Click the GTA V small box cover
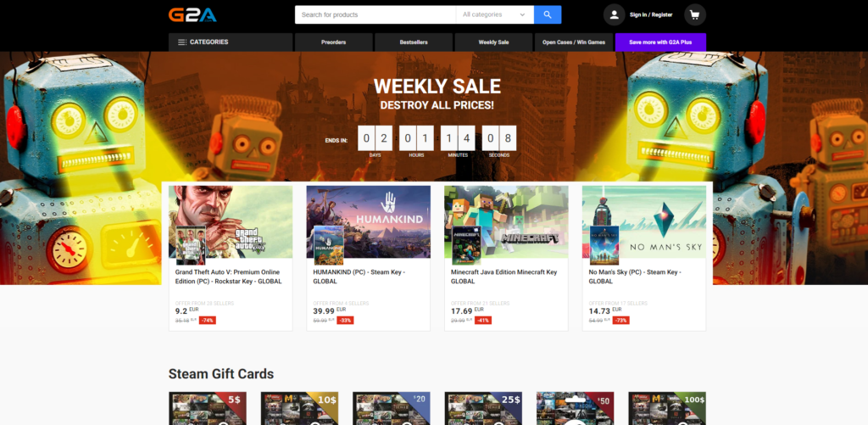This screenshot has width=868, height=425. (x=191, y=245)
